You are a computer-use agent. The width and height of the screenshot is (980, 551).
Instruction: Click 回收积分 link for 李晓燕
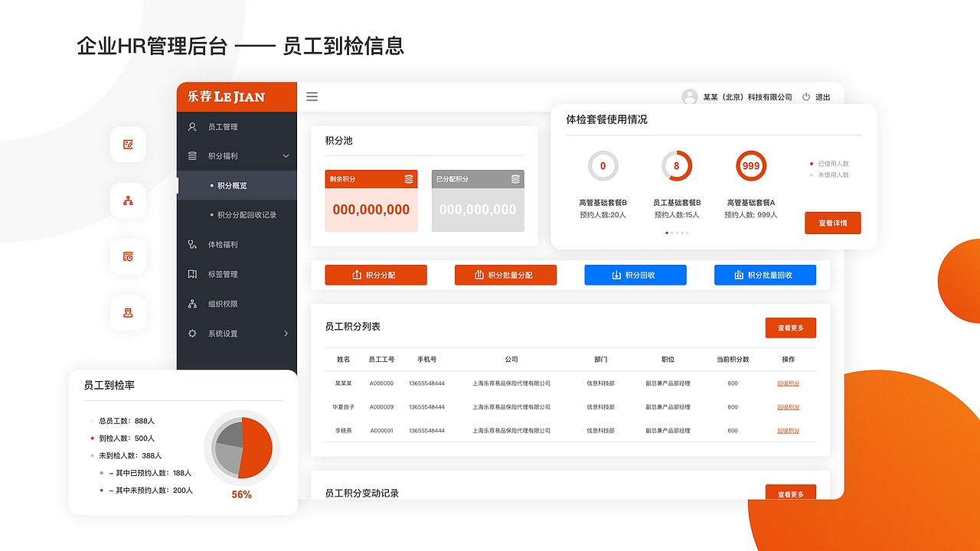point(788,431)
